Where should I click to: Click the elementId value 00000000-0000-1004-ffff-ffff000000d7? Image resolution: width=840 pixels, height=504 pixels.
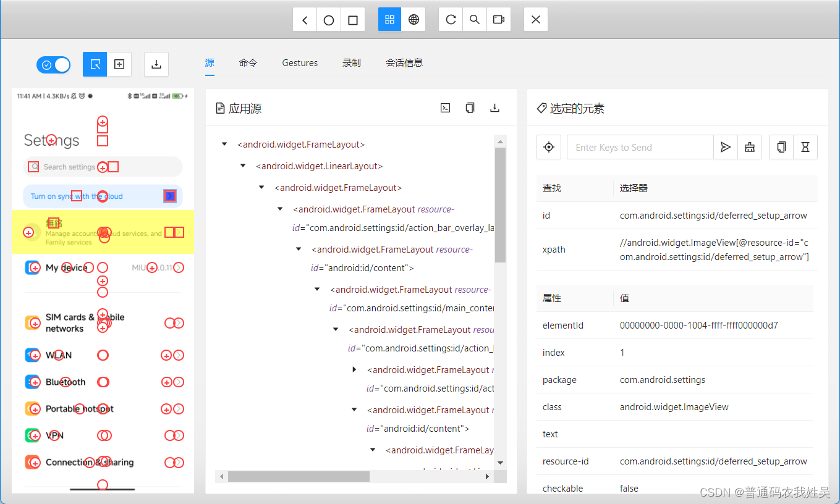point(699,325)
